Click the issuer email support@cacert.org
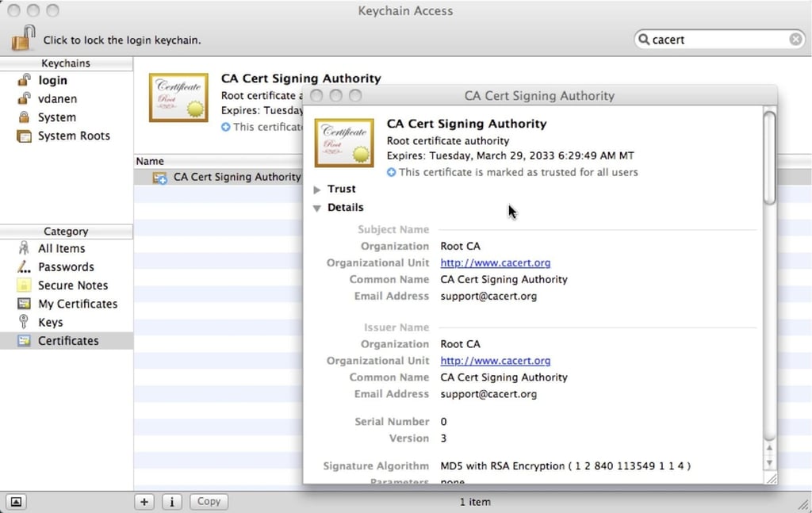812x513 pixels. coord(488,394)
